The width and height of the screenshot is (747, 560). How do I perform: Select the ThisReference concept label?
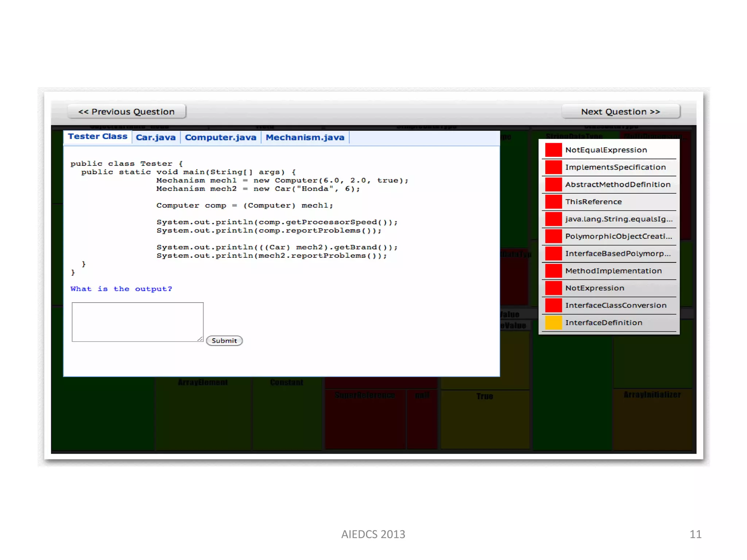pos(593,202)
